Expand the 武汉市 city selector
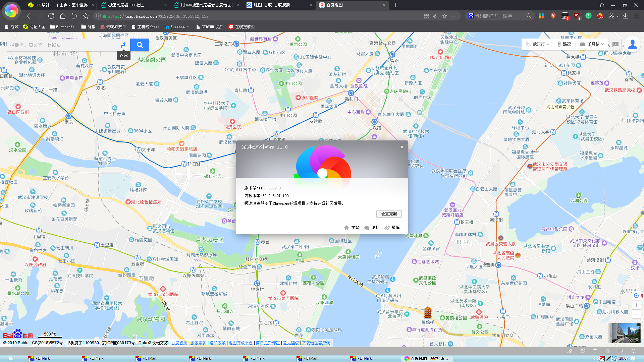644x362 pixels. coord(538,44)
